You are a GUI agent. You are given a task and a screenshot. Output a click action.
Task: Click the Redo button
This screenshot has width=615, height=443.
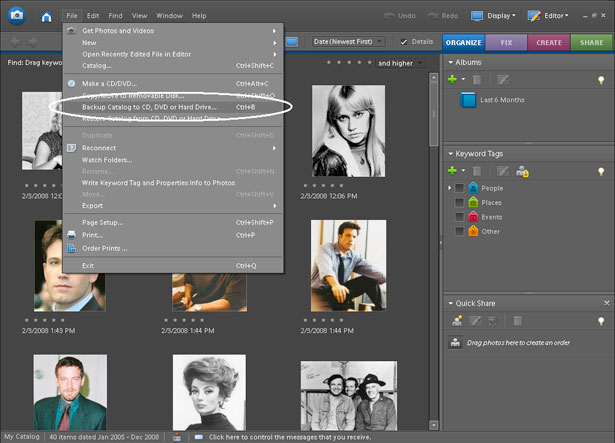point(448,16)
